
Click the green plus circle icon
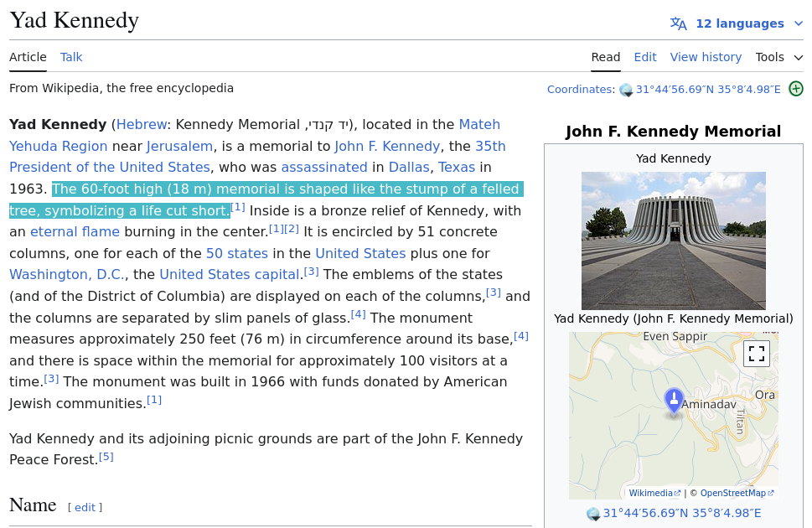coord(796,89)
